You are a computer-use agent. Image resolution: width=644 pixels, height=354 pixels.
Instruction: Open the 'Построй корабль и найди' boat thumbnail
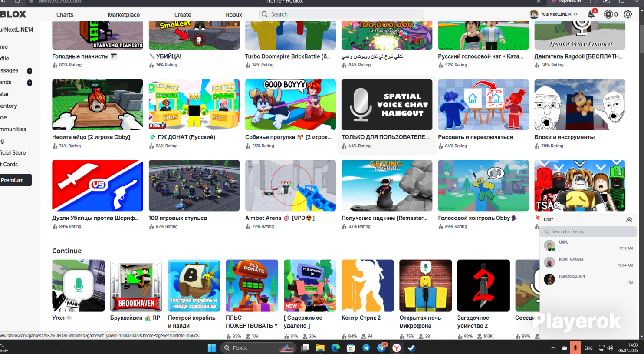(194, 286)
